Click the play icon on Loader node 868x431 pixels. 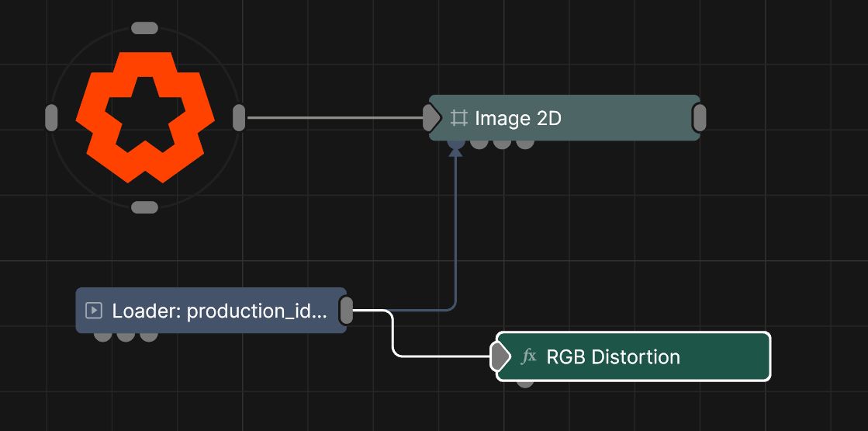click(x=94, y=311)
